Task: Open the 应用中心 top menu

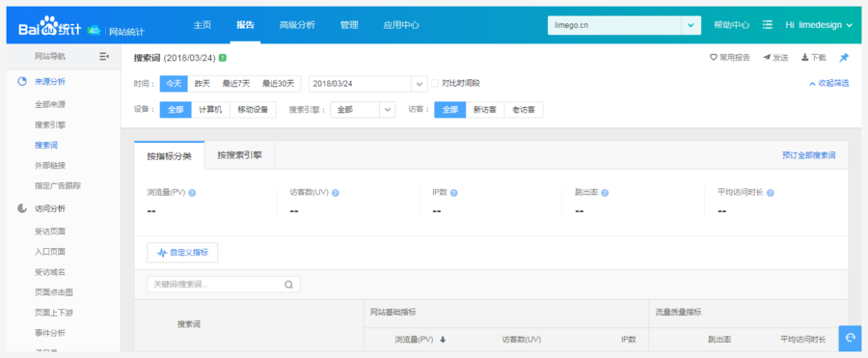Action: click(x=401, y=25)
